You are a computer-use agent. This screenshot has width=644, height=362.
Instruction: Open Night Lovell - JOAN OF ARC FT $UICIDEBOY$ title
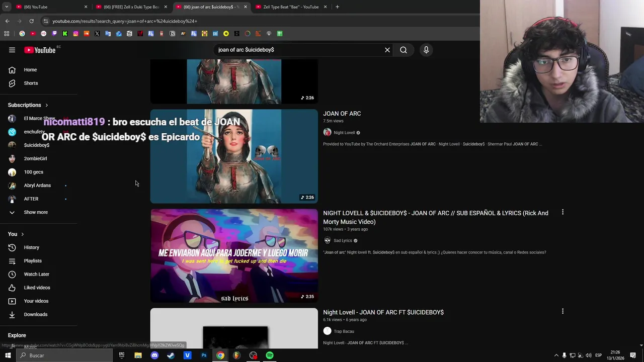(383, 312)
